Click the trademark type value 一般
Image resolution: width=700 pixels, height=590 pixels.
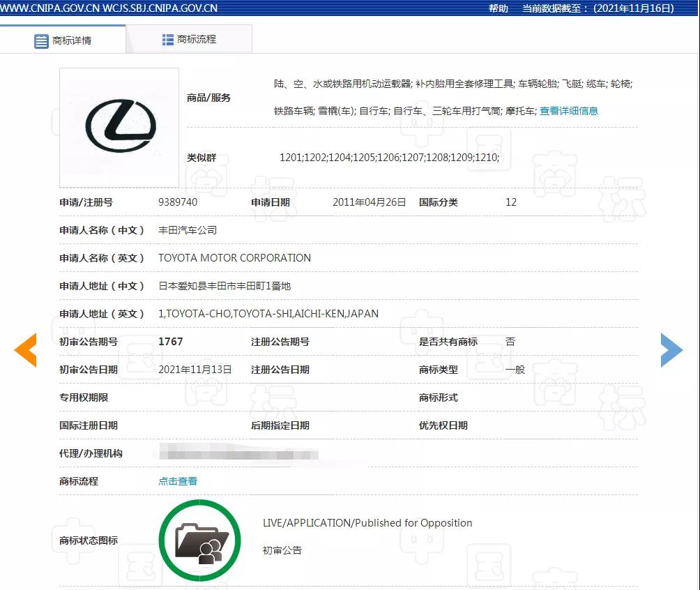coord(515,370)
